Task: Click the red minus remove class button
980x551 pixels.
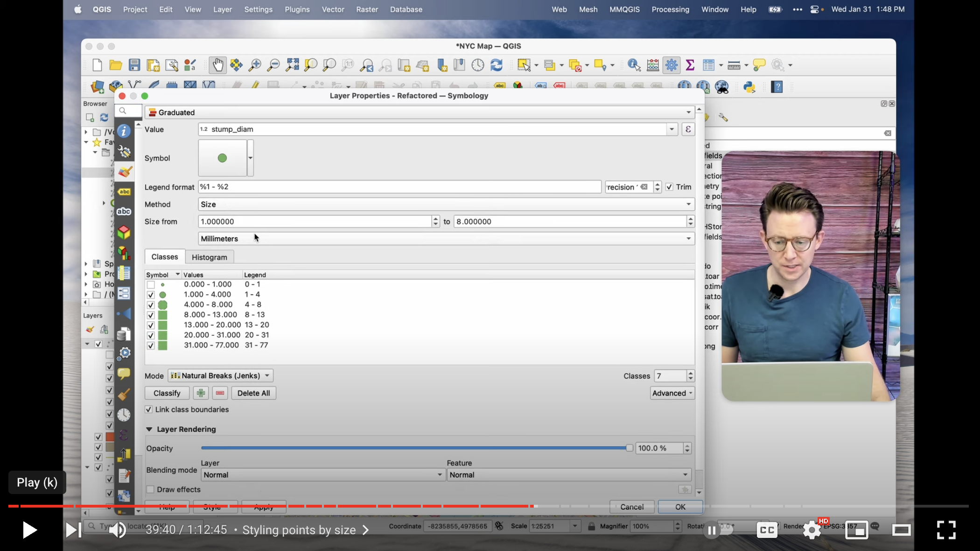Action: pyautogui.click(x=220, y=393)
